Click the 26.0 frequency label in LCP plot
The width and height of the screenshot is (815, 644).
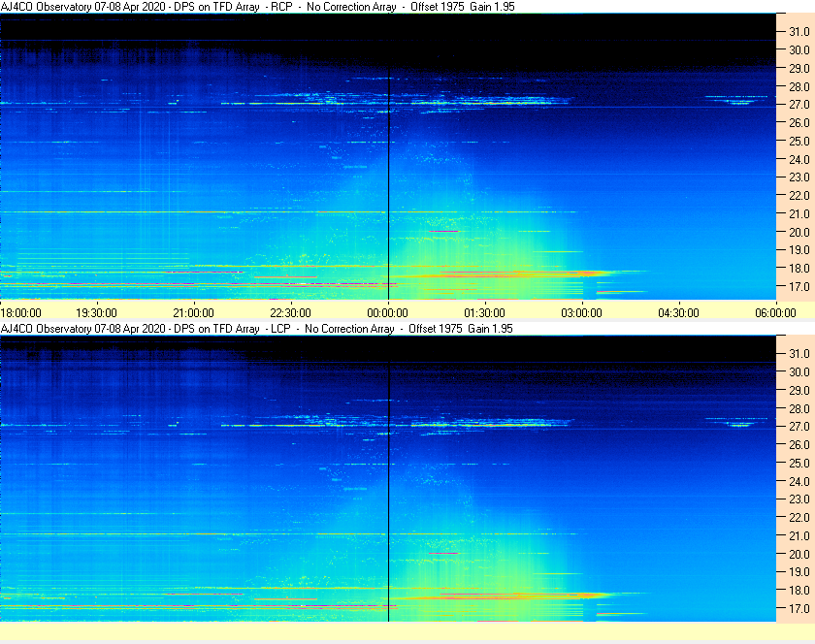point(799,444)
